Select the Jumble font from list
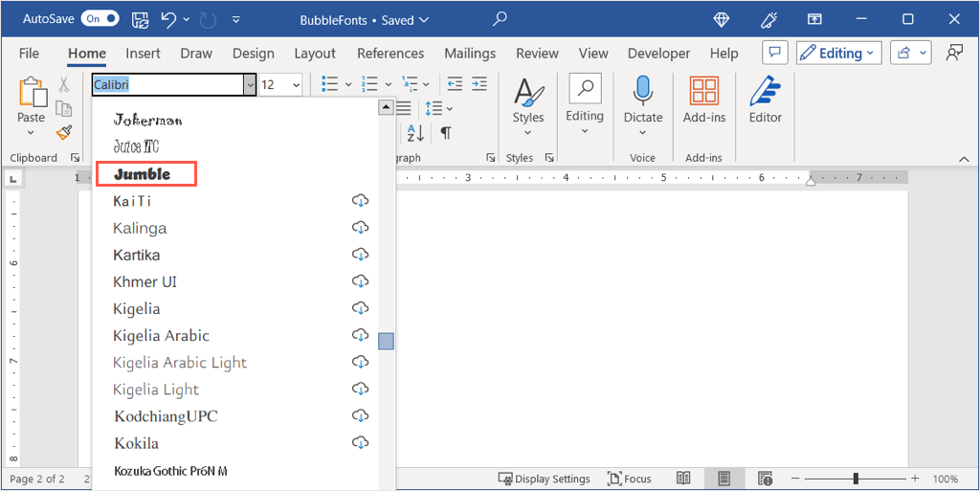 [144, 174]
